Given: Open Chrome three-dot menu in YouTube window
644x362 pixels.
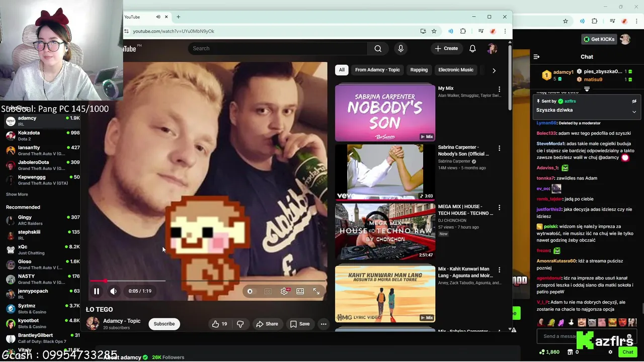Looking at the screenshot, I should pos(505,31).
